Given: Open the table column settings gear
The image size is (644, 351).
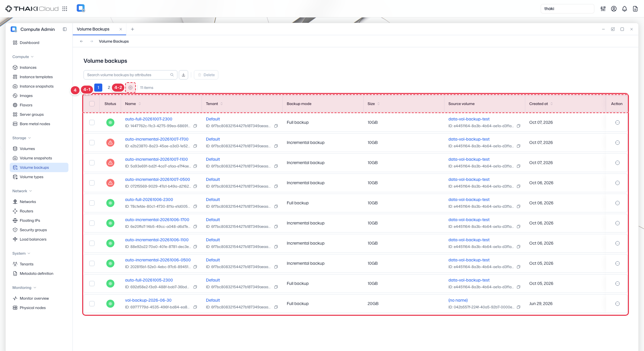Looking at the screenshot, I should coord(130,88).
